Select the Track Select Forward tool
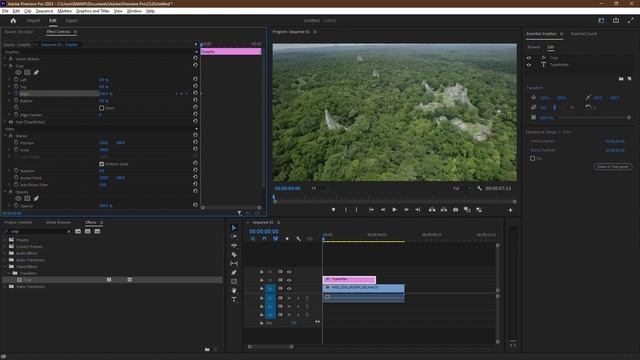Screen dimensions: 640x360 (x=234, y=236)
